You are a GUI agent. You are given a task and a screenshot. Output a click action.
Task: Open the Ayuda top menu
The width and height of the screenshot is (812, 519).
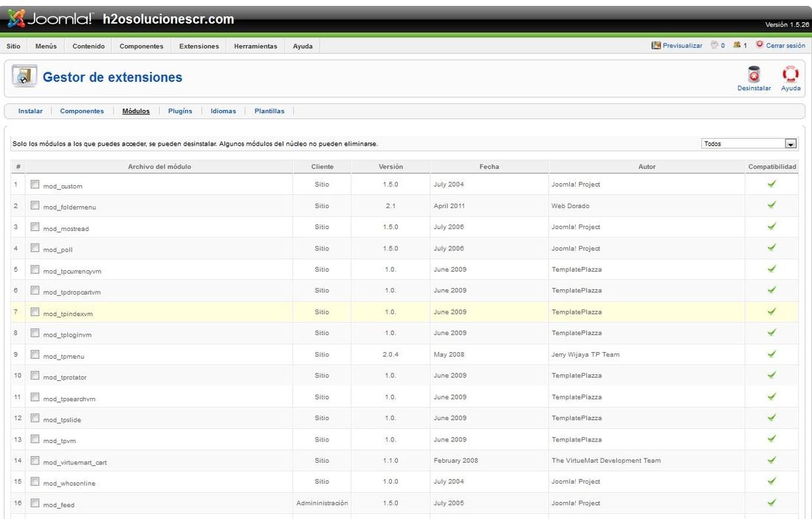303,46
